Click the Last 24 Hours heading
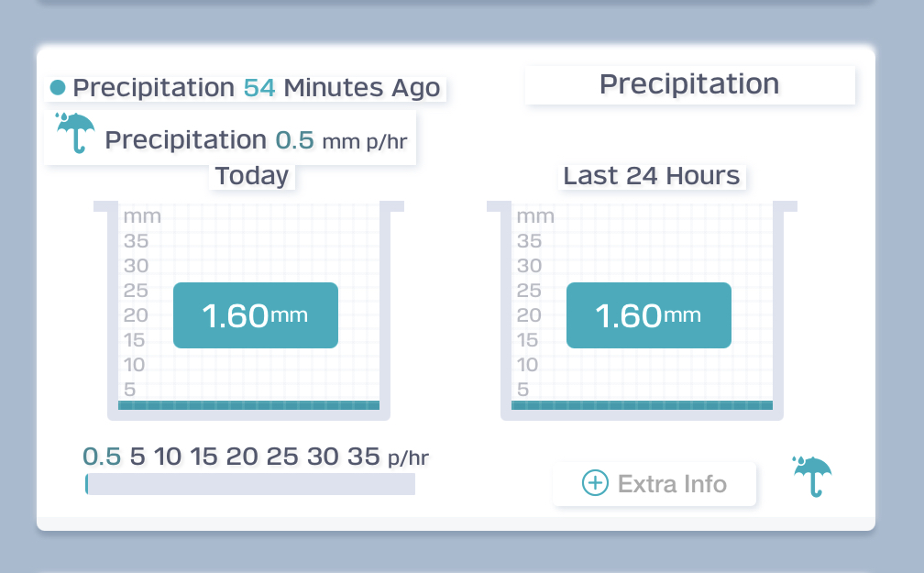This screenshot has width=924, height=573. [x=652, y=175]
